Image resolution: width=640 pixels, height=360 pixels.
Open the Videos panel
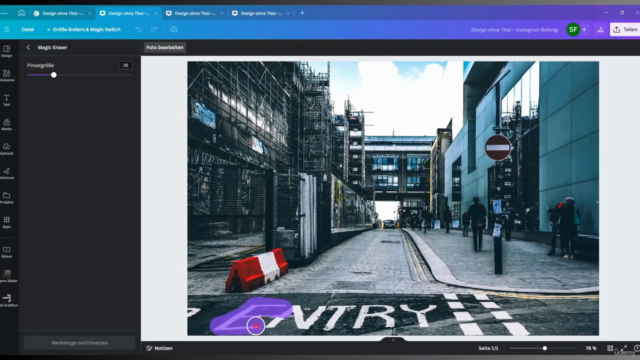coord(7,252)
